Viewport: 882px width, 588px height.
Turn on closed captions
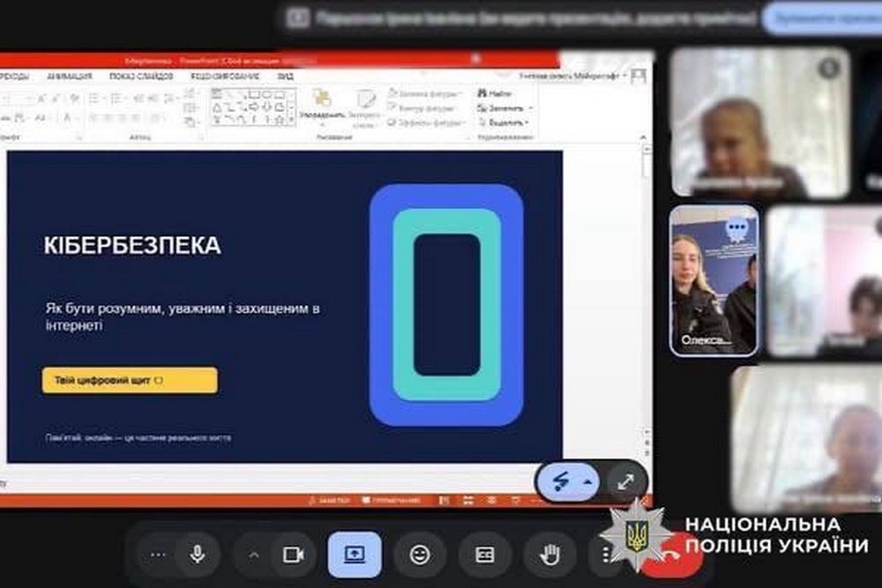tap(485, 555)
